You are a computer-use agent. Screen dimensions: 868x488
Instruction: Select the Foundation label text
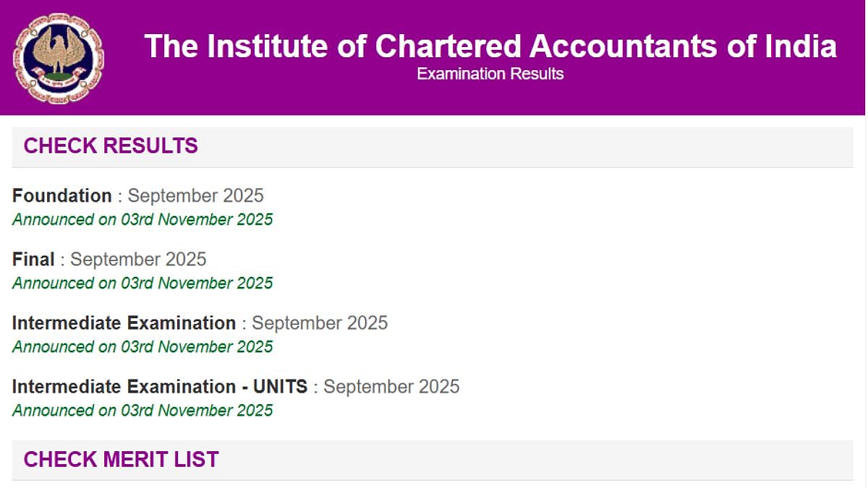[62, 195]
